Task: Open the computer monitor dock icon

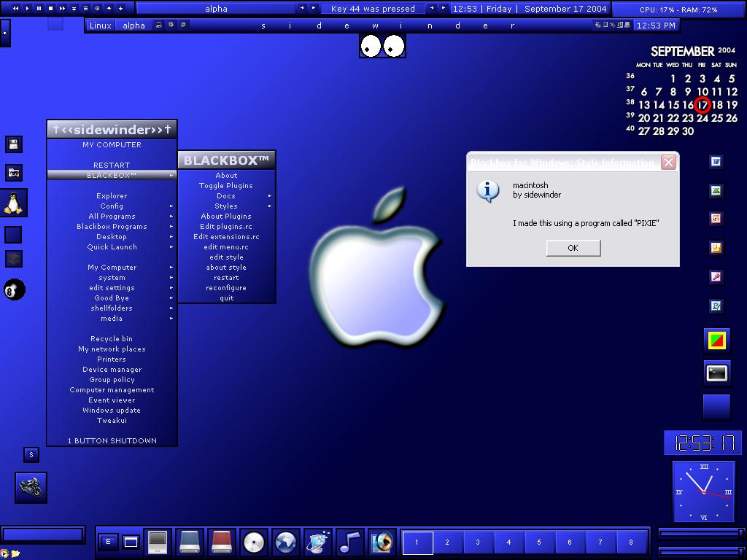Action: 158,542
